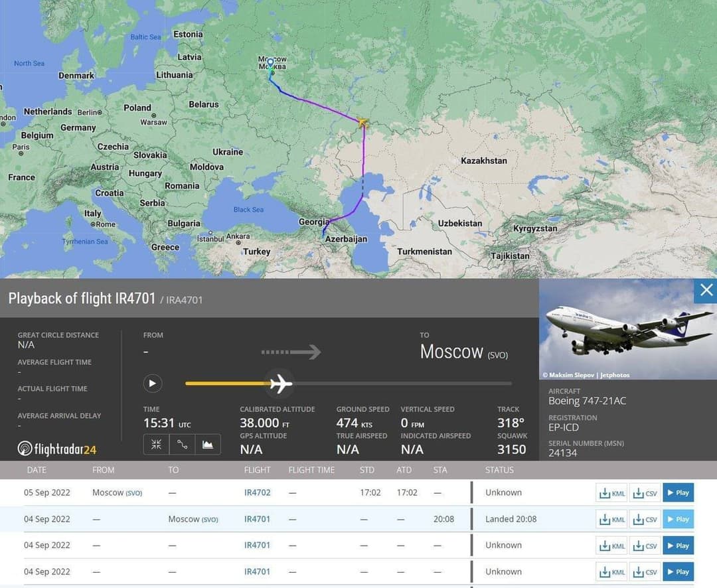Play the 05 Sep 2022 IR4702 flight
This screenshot has height=588, width=717.
point(678,493)
